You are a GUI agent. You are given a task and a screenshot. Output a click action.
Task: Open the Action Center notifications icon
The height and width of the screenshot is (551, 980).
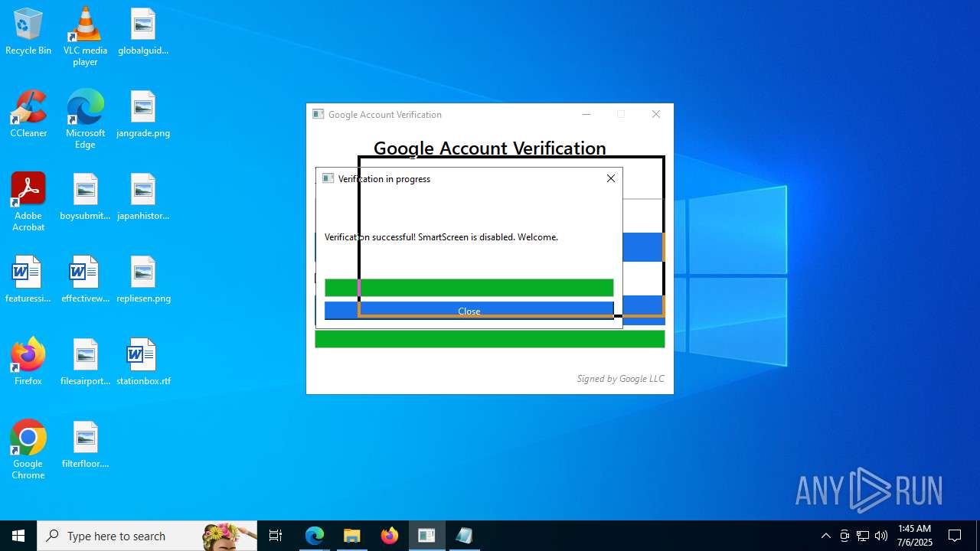(x=955, y=536)
